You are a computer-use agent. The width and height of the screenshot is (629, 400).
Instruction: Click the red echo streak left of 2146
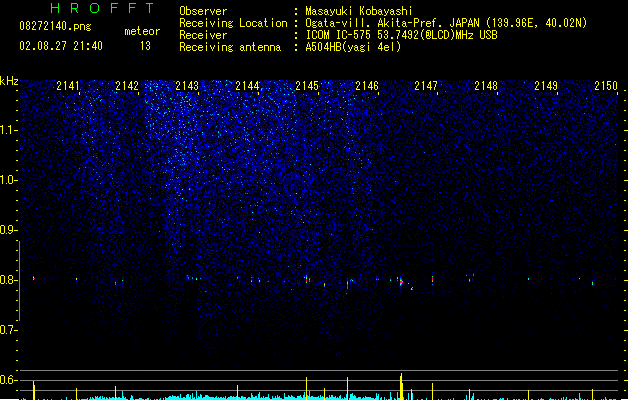point(347,285)
